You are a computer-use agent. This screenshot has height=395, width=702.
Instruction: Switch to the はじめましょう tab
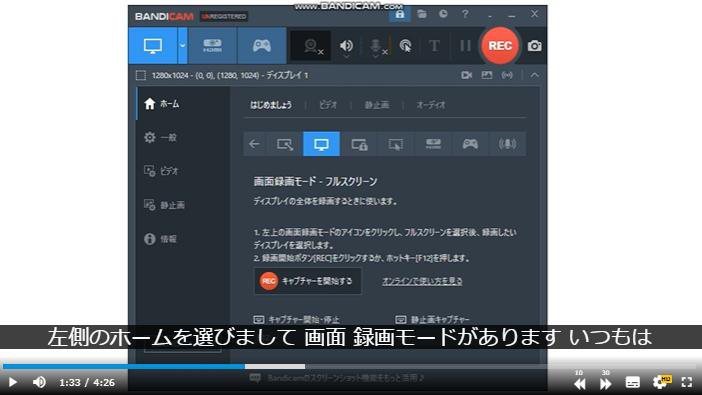[271, 105]
